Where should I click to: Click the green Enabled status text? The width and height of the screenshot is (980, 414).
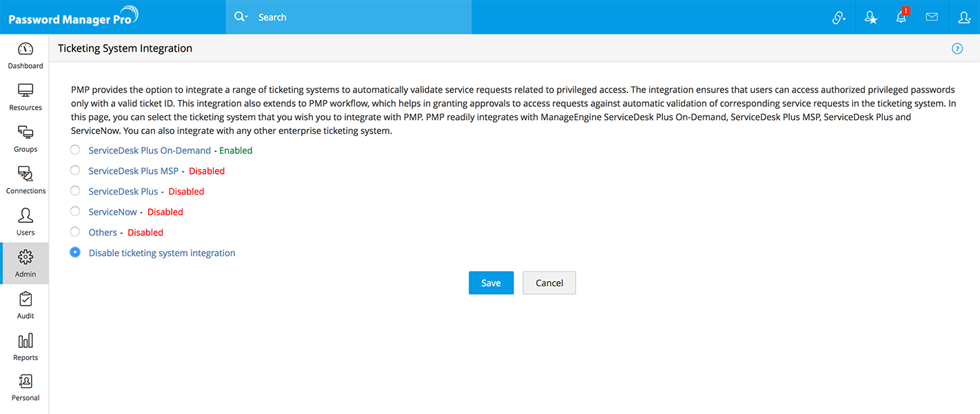click(236, 150)
